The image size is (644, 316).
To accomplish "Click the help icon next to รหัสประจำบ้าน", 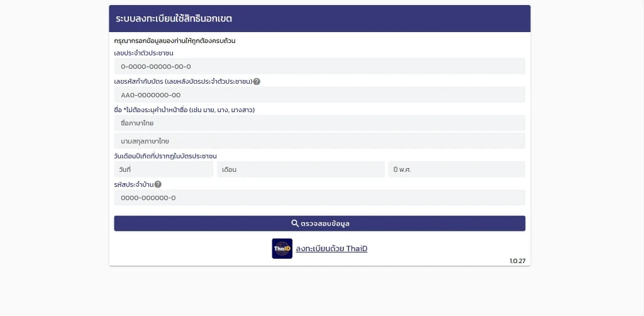I will (158, 184).
